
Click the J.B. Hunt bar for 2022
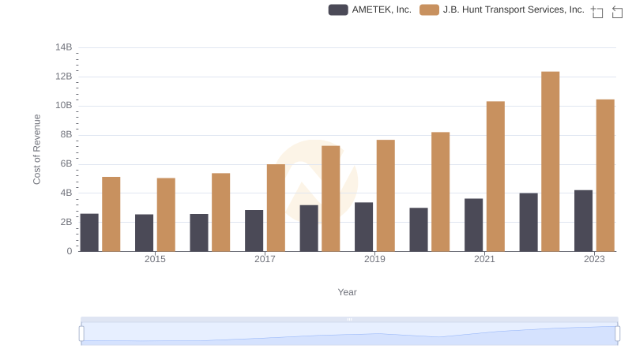550,161
